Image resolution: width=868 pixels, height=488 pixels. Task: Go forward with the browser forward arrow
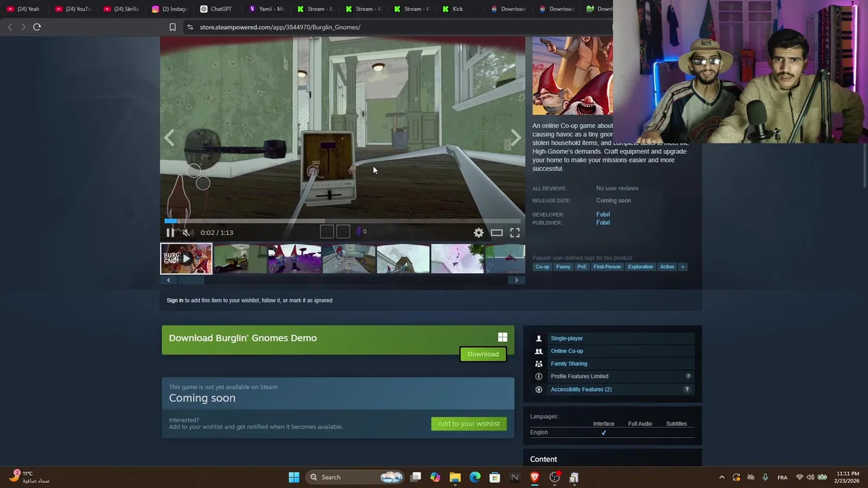[x=23, y=27]
